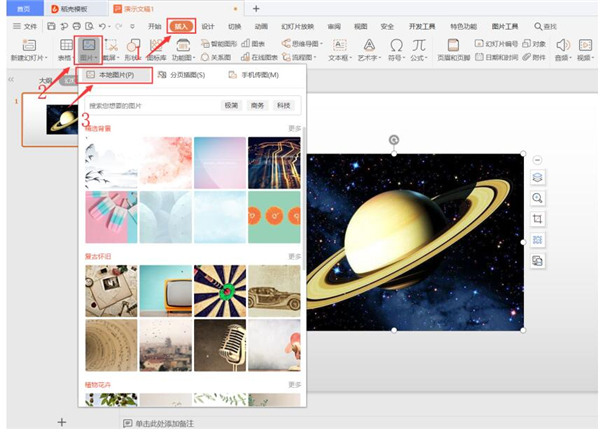Switch to the 设计 (Design) ribbon tab

pos(208,26)
